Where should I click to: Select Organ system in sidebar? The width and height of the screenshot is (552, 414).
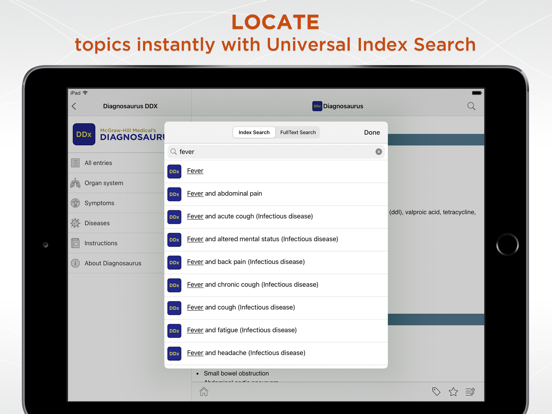pyautogui.click(x=116, y=183)
